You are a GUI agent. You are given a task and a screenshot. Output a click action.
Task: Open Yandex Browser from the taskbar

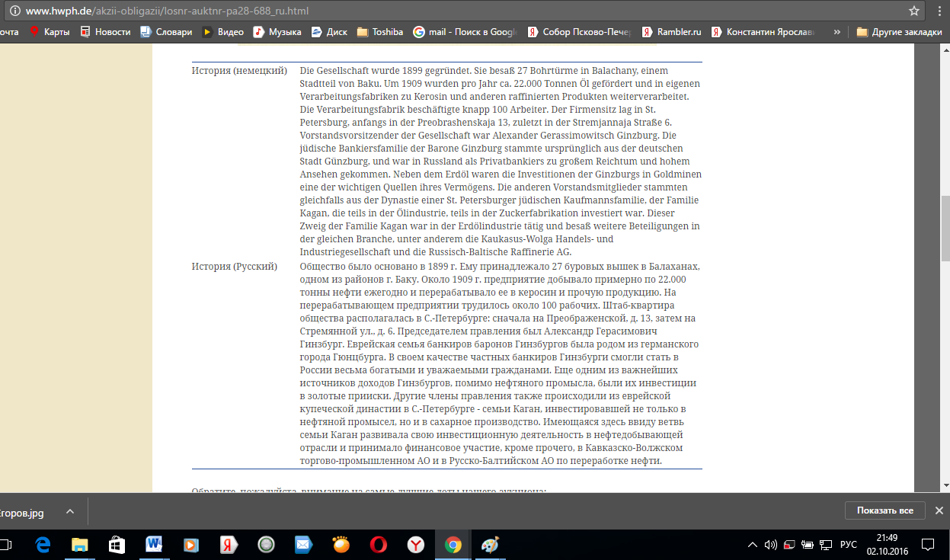click(x=416, y=545)
